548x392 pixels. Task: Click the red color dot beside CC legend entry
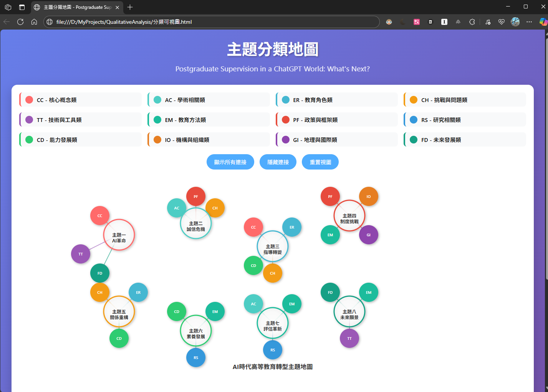click(29, 99)
